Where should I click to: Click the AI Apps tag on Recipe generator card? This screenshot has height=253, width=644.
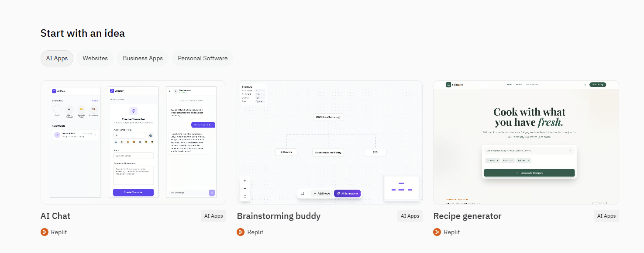[x=606, y=216]
